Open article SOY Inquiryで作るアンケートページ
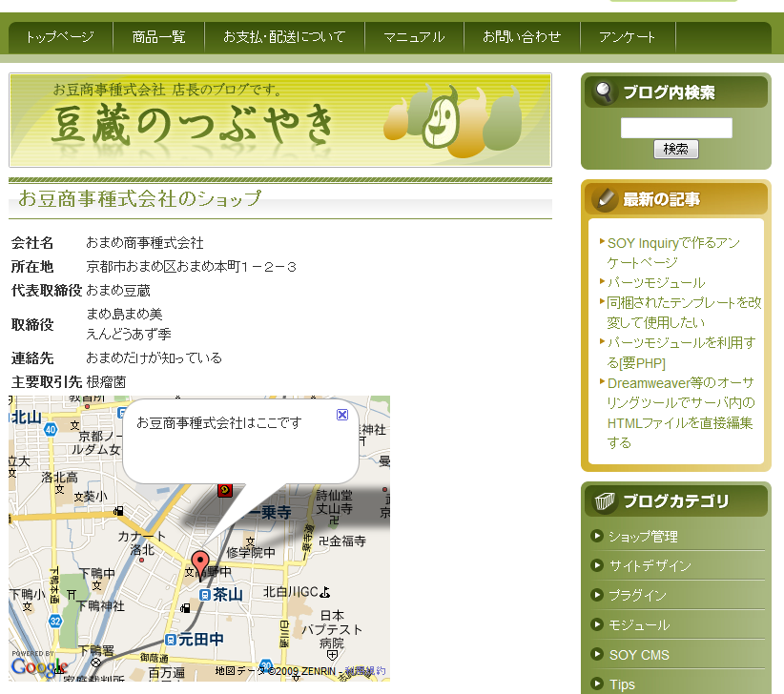Screen dimensions: 784x694 [673, 253]
